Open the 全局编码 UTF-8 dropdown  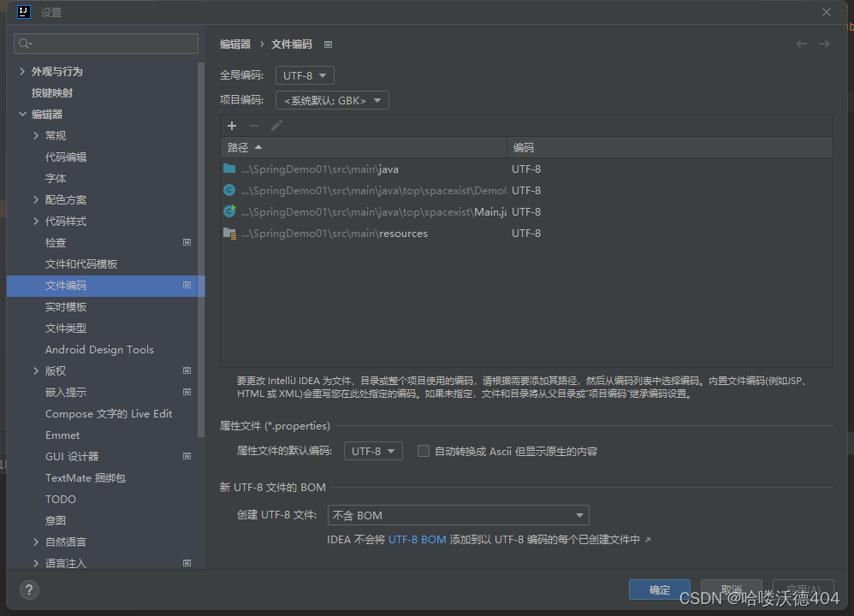click(305, 75)
